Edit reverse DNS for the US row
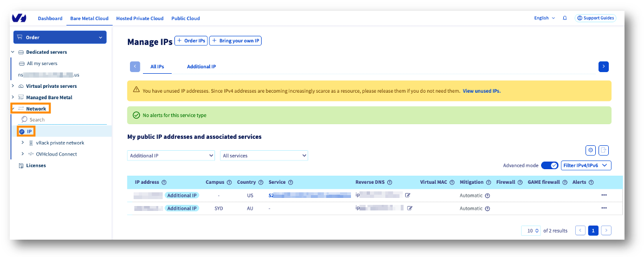This screenshot has width=644, height=257. (407, 195)
